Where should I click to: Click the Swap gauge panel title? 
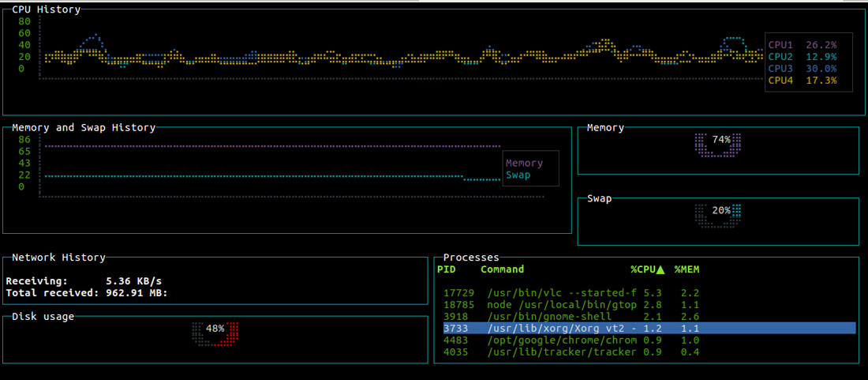599,198
